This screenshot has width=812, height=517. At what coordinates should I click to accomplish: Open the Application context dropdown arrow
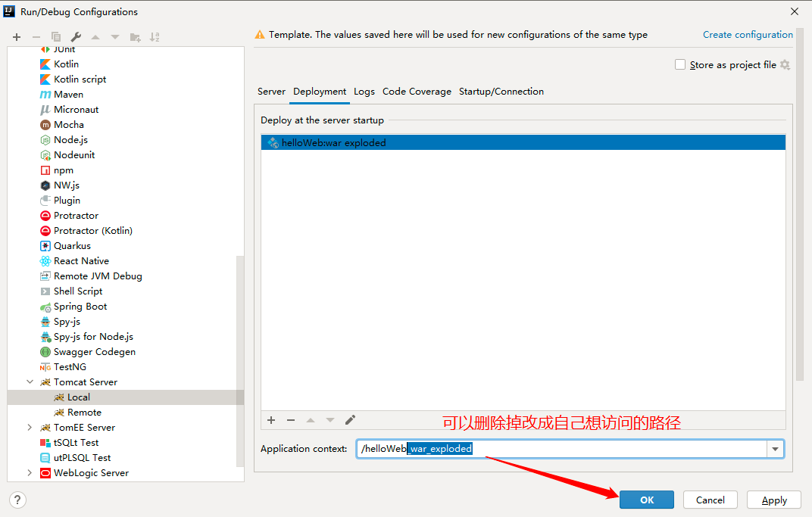(x=775, y=449)
